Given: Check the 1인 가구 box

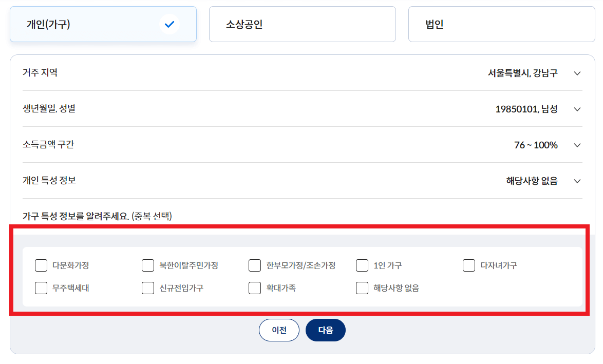Looking at the screenshot, I should (x=362, y=265).
